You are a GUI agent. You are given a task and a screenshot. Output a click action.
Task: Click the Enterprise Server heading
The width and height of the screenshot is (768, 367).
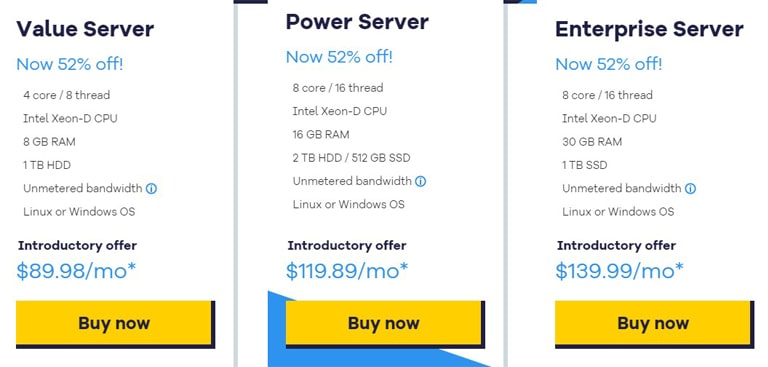pyautogui.click(x=649, y=29)
